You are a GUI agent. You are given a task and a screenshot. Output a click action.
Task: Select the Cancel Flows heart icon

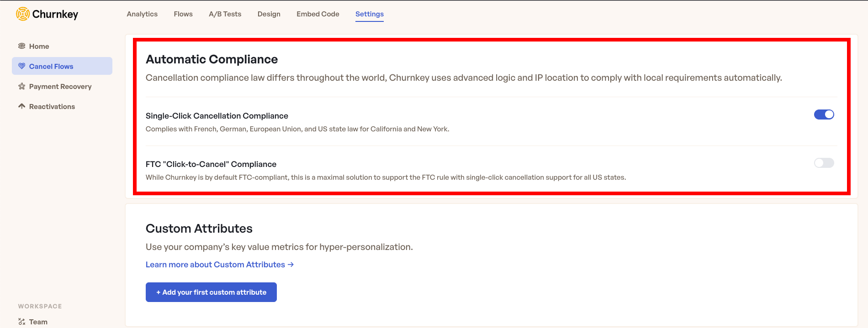(21, 66)
